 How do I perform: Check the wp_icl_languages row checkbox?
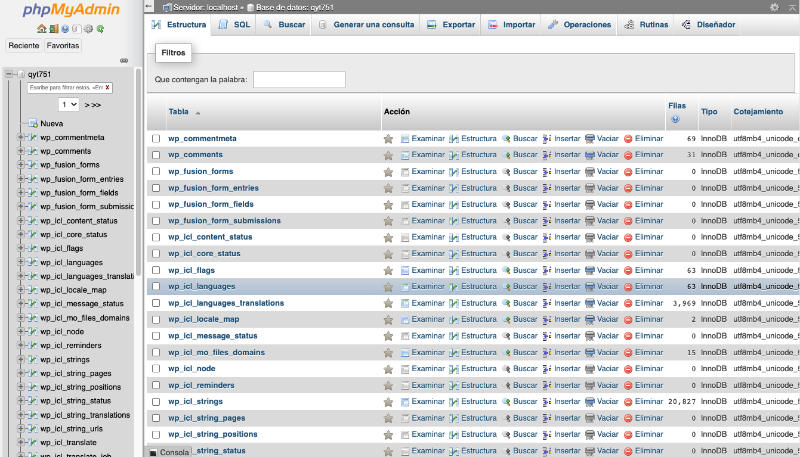coord(156,287)
